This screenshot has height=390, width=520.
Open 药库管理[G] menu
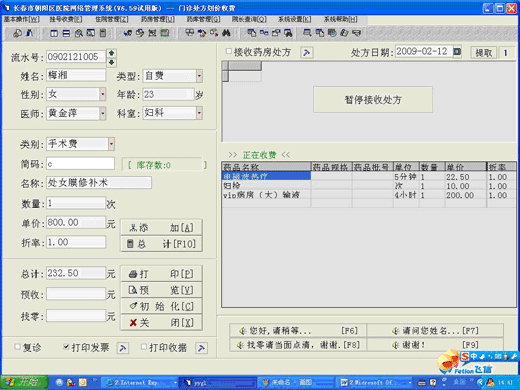[x=203, y=19]
